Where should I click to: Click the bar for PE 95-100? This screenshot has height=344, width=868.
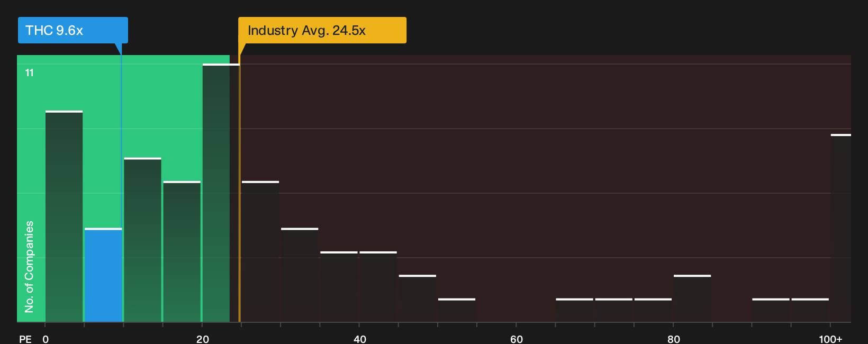click(810, 310)
